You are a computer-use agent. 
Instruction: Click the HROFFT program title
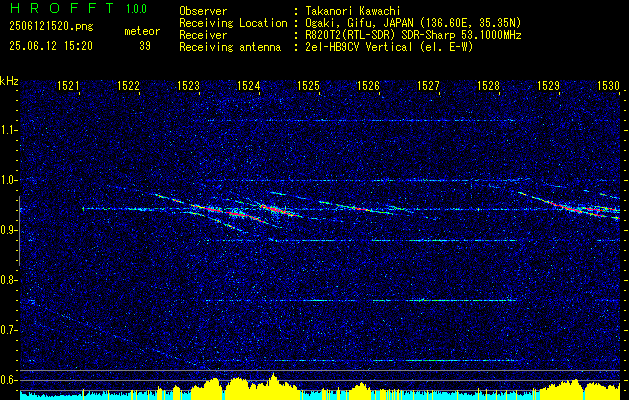tap(61, 8)
